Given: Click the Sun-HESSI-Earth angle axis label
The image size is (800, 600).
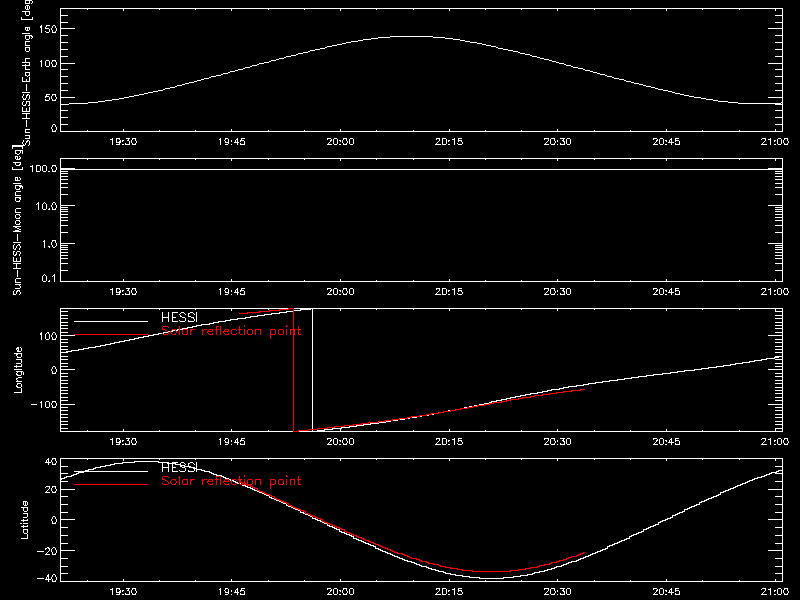Looking at the screenshot, I should click(x=27, y=73).
